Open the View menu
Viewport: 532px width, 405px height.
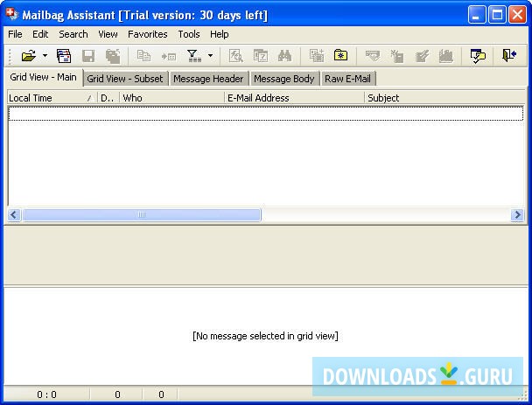pyautogui.click(x=108, y=34)
